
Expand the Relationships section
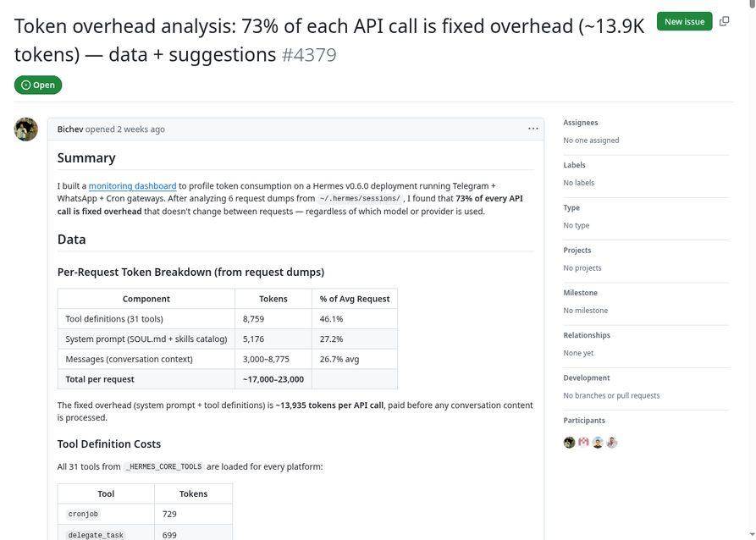(x=589, y=334)
